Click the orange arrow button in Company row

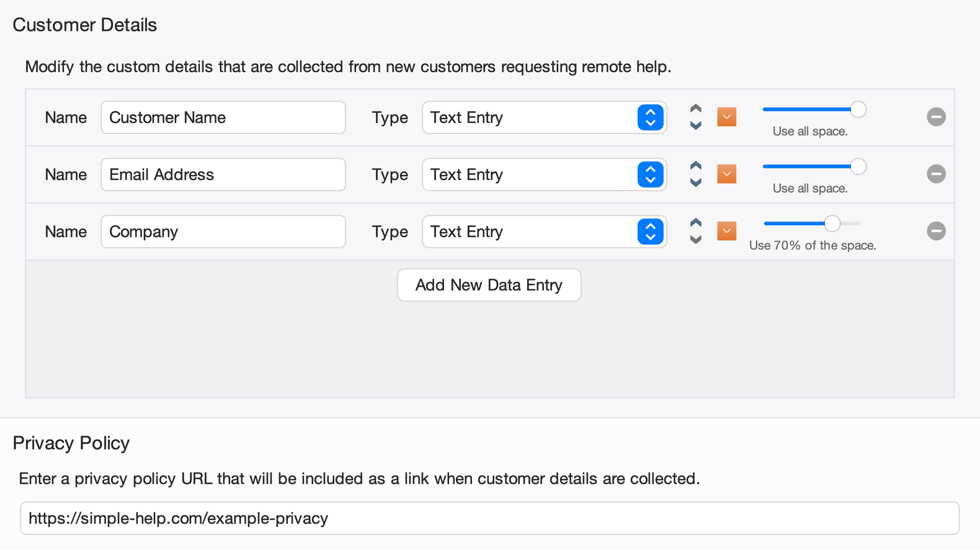(727, 231)
